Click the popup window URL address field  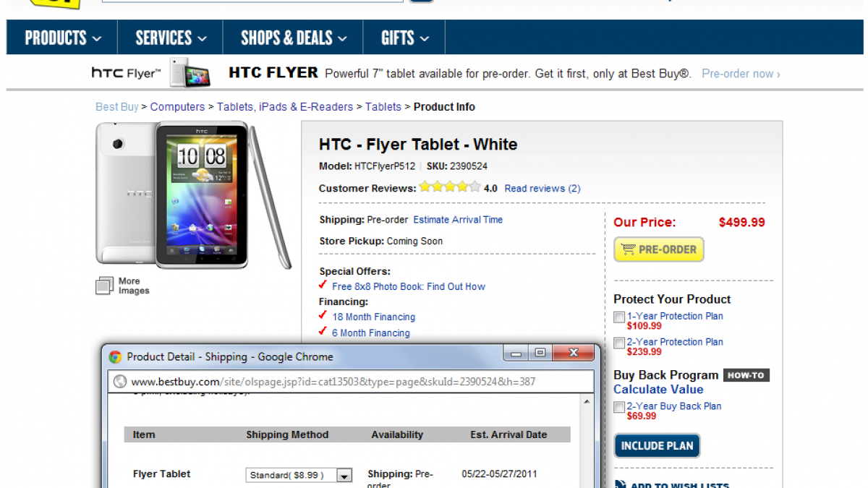(333, 381)
